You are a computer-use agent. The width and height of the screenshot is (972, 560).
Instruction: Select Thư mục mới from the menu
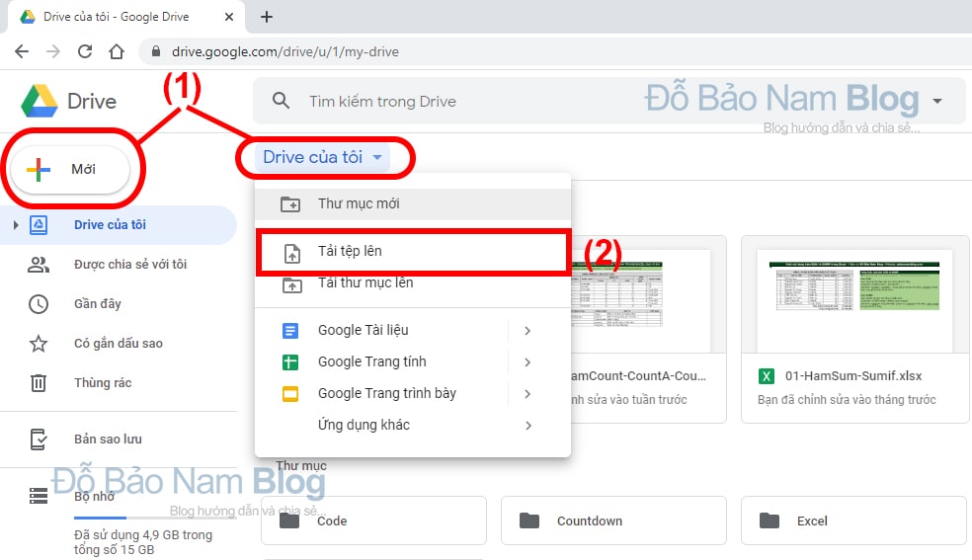click(x=413, y=203)
